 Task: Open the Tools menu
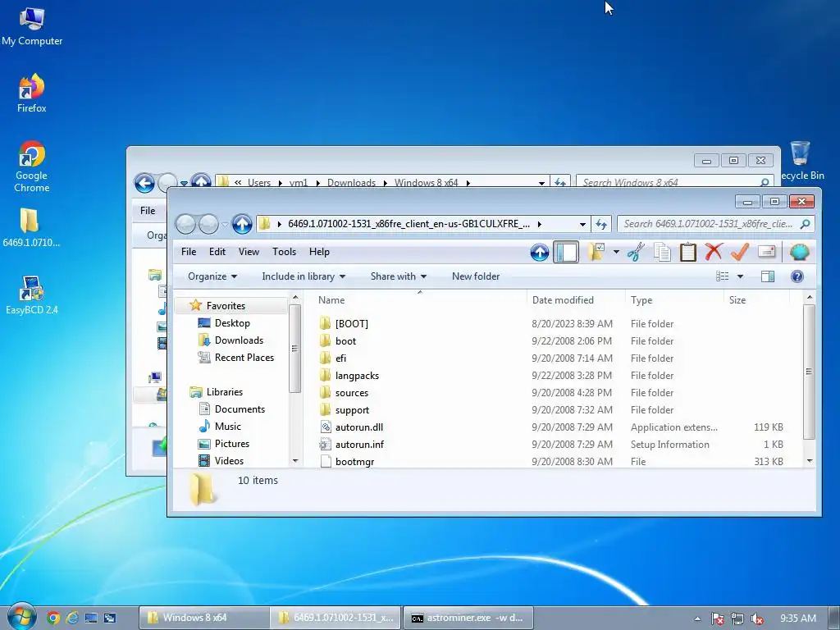pos(284,252)
